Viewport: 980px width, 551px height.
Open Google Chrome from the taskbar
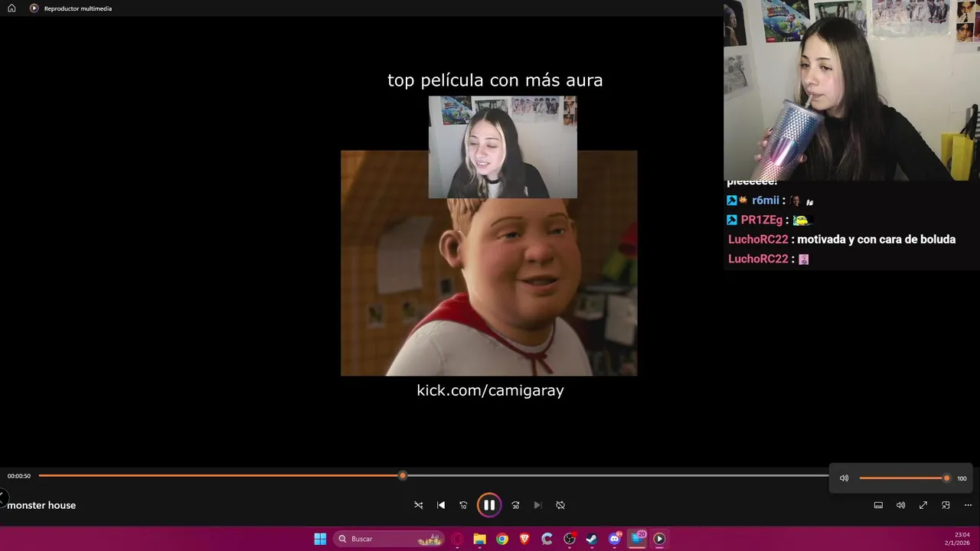click(x=502, y=539)
